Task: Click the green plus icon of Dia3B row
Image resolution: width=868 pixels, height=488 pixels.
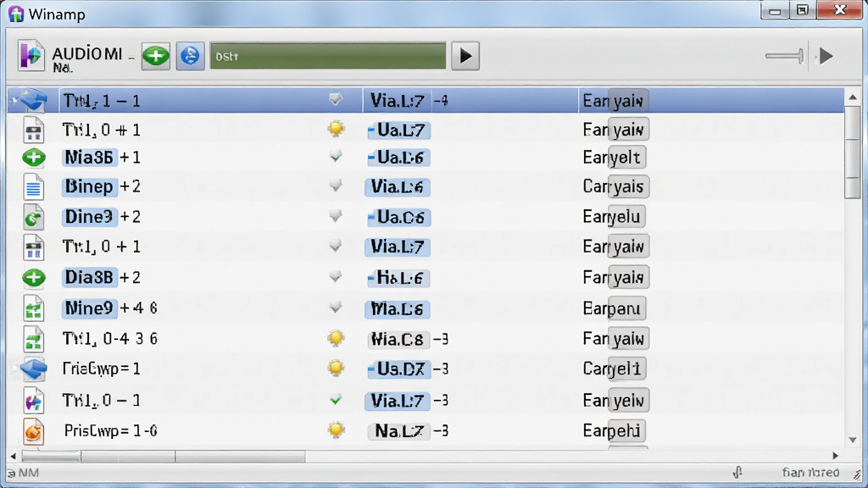Action: 34,277
